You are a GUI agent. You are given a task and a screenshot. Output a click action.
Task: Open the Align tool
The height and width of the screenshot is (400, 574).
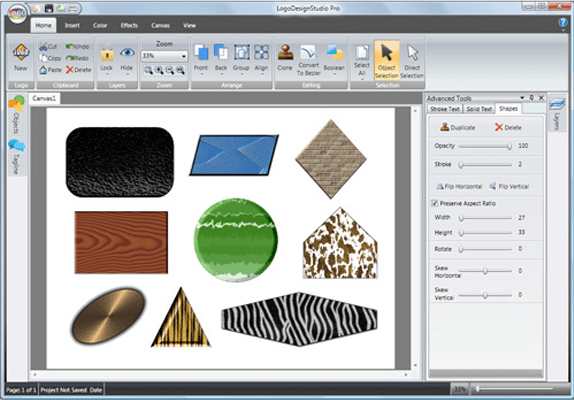[261, 57]
